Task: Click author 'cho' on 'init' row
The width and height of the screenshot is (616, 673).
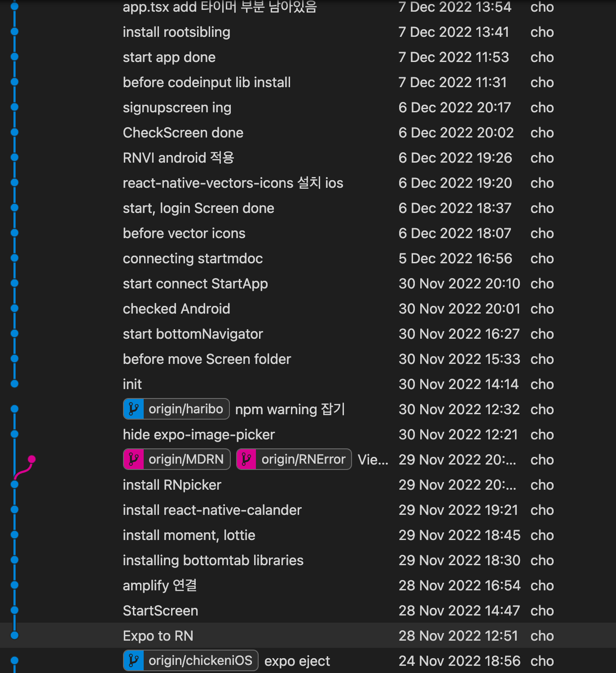Action: [x=542, y=384]
